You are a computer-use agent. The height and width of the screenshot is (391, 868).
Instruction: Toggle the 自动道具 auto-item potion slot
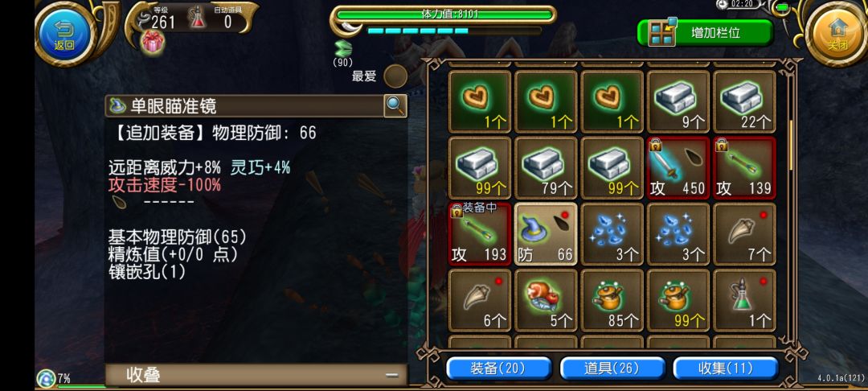click(199, 19)
